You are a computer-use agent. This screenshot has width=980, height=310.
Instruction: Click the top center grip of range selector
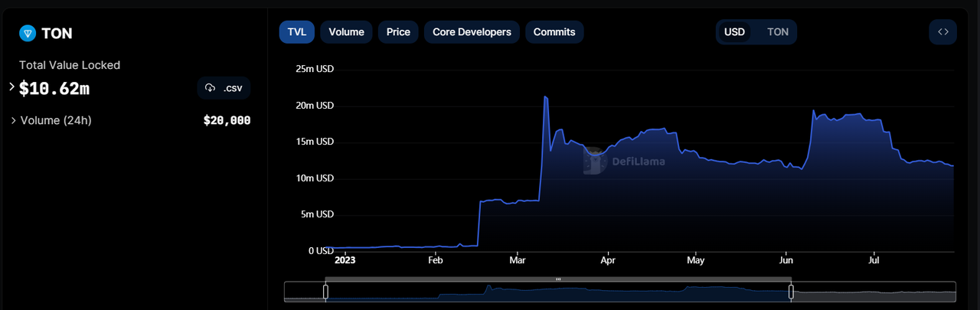click(x=558, y=279)
